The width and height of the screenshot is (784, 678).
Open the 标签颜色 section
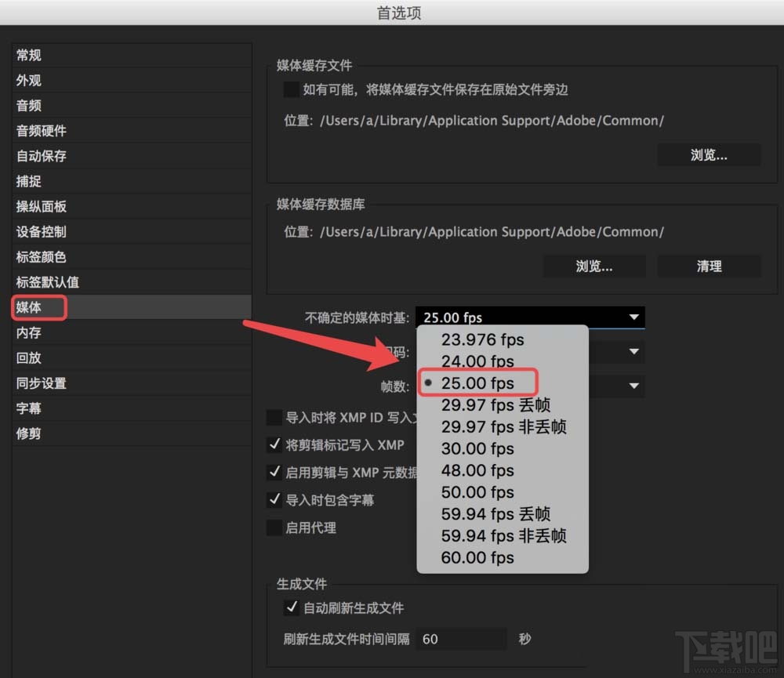tap(41, 256)
